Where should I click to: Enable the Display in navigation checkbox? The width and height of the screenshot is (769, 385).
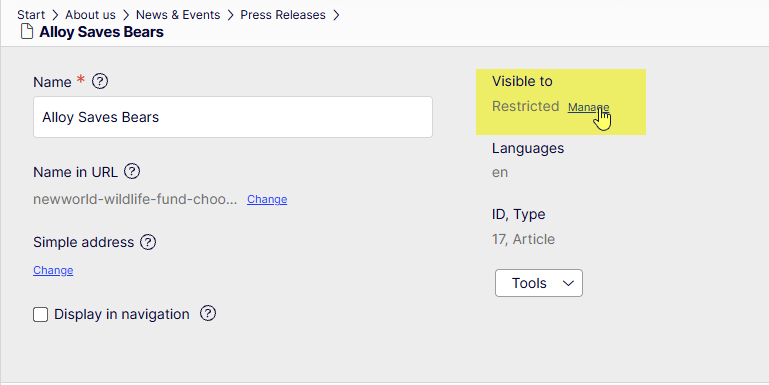(41, 314)
